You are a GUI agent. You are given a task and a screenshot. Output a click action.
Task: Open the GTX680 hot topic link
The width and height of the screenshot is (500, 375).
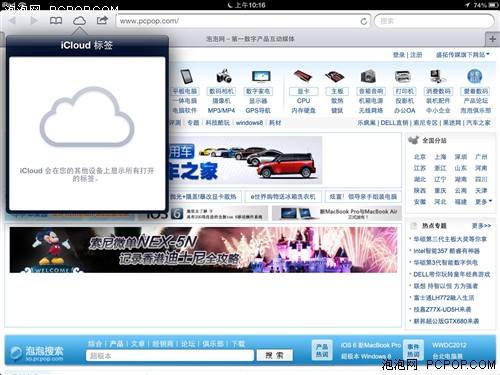pyautogui.click(x=446, y=321)
